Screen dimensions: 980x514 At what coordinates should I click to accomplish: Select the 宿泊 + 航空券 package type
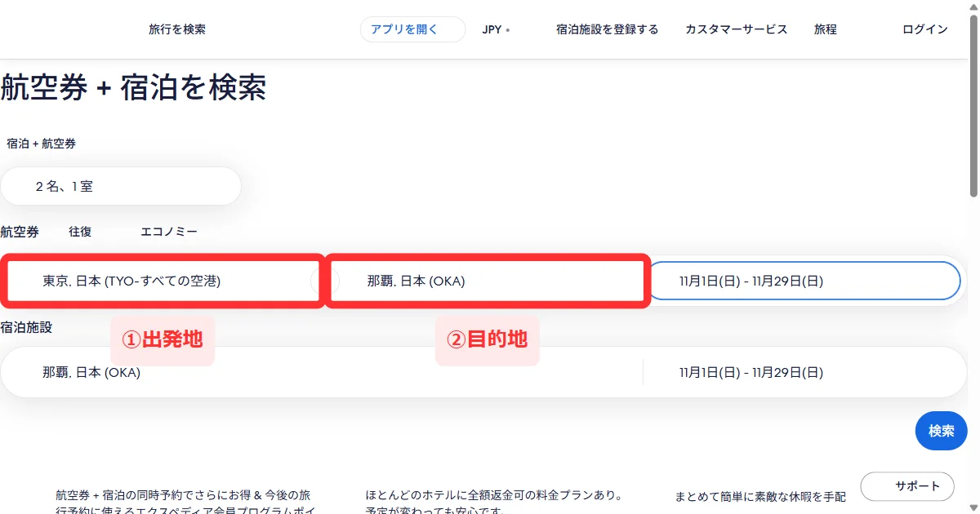42,144
